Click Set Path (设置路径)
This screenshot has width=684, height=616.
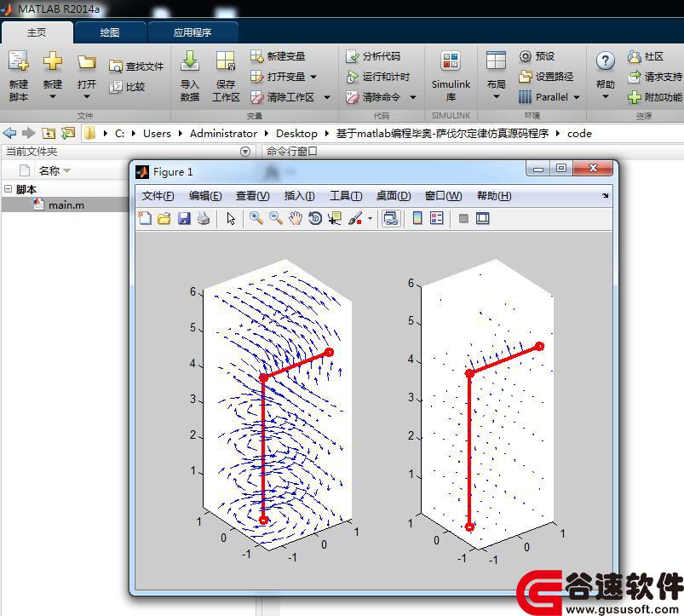(546, 77)
